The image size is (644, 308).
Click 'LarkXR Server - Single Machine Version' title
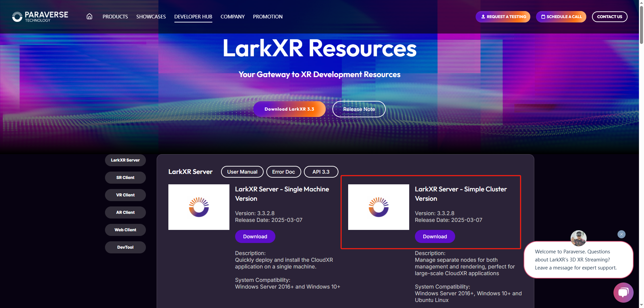282,194
